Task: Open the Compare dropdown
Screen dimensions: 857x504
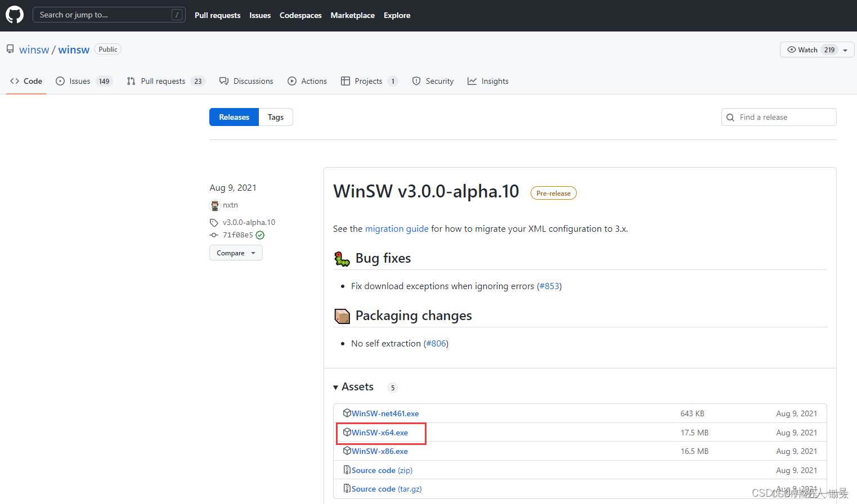Action: point(236,253)
